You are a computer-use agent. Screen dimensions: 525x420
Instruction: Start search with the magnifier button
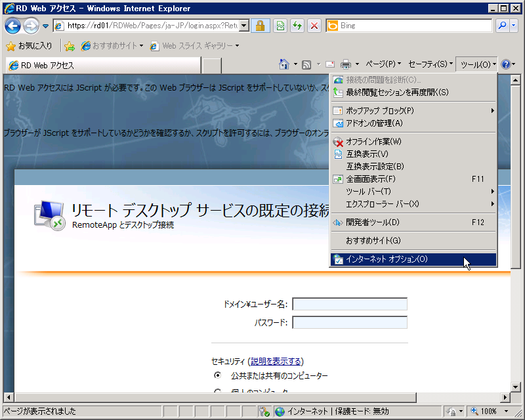pyautogui.click(x=502, y=26)
